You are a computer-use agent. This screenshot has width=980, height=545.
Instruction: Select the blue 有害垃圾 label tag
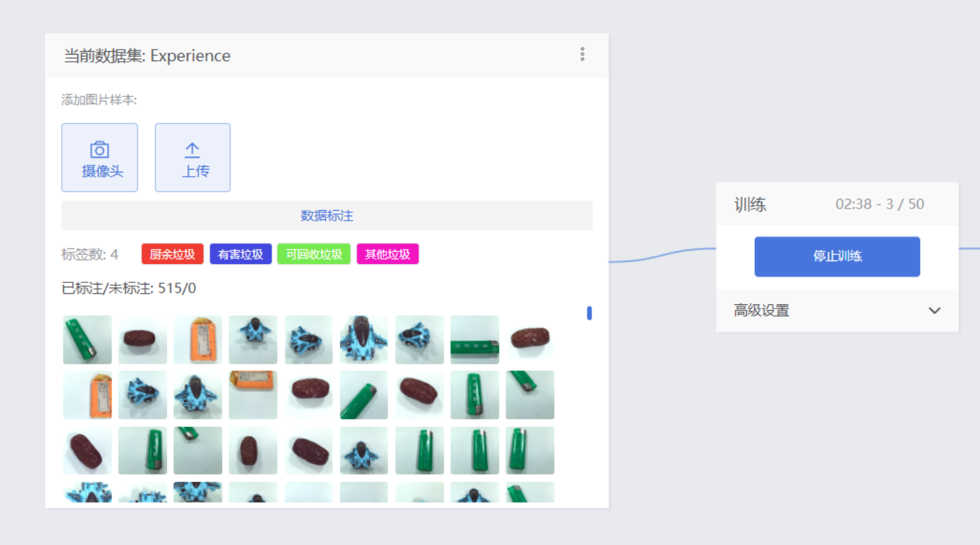pyautogui.click(x=241, y=254)
